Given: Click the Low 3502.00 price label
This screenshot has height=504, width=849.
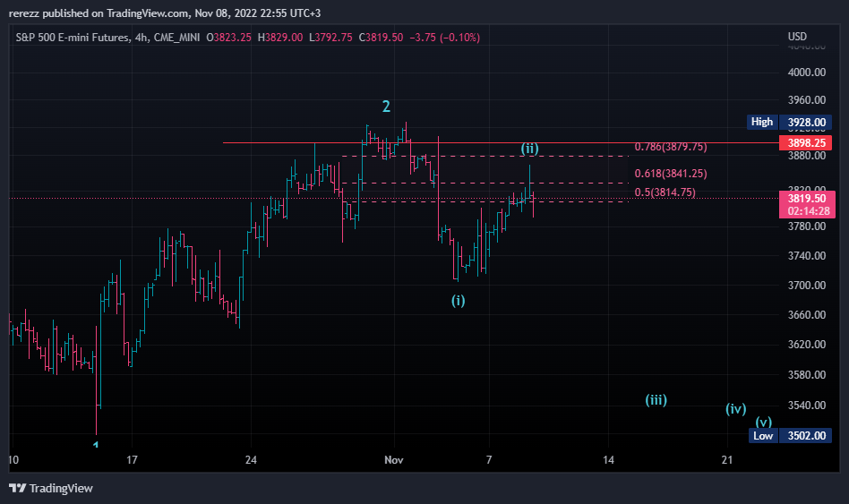Looking at the screenshot, I should click(x=790, y=436).
